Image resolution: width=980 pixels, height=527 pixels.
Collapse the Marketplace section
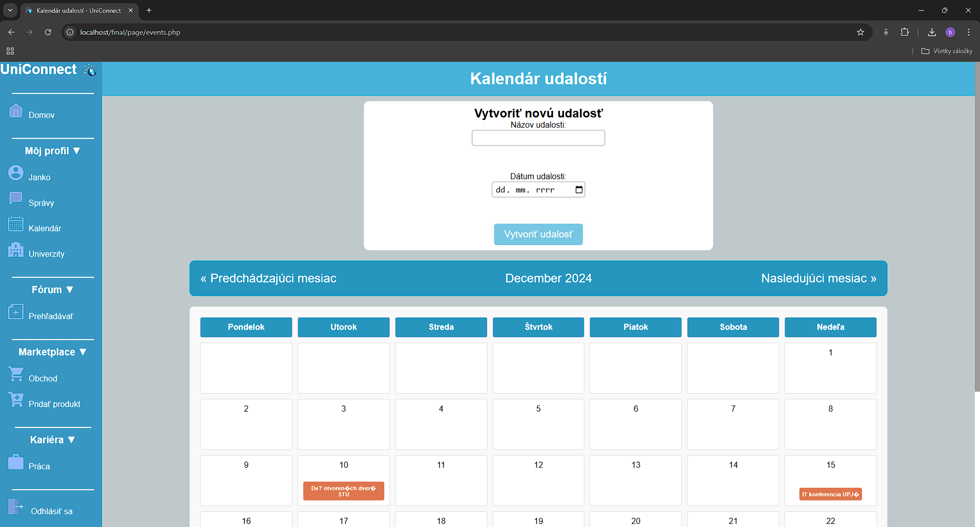click(53, 352)
